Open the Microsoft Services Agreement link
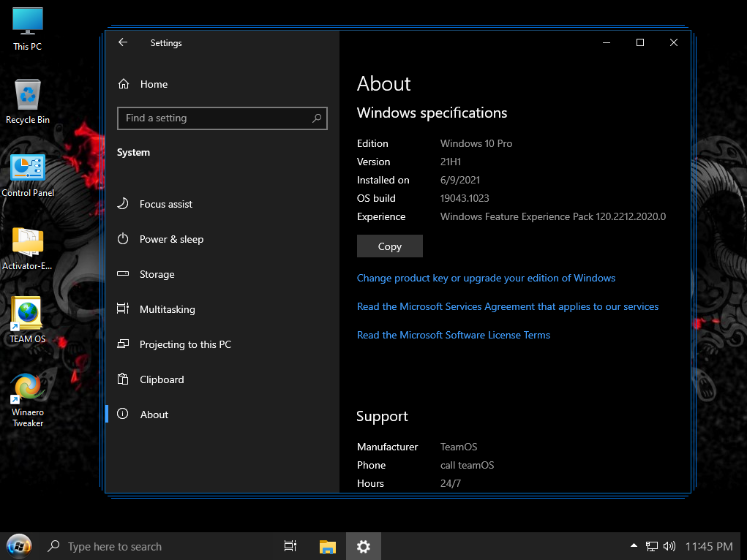 pos(508,306)
